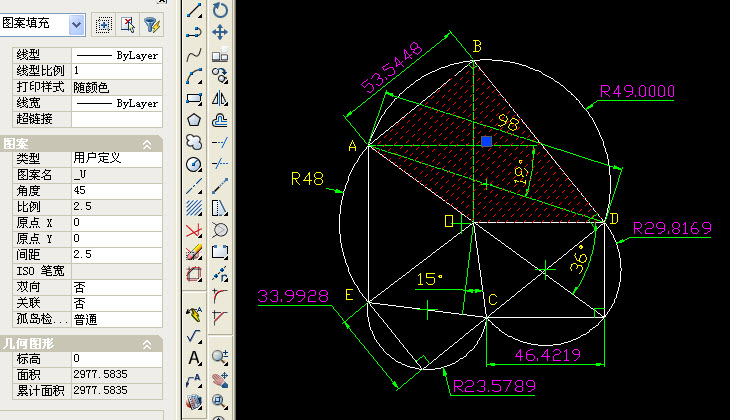Image resolution: width=730 pixels, height=420 pixels.
Task: Open Quick Select funnel icon
Action: tap(152, 25)
